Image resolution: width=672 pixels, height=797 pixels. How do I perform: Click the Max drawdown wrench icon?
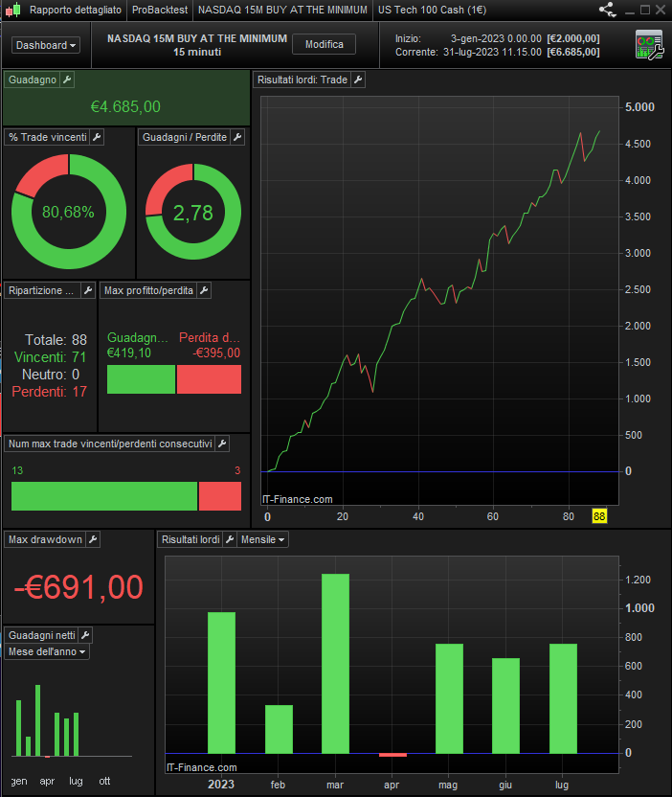click(93, 539)
